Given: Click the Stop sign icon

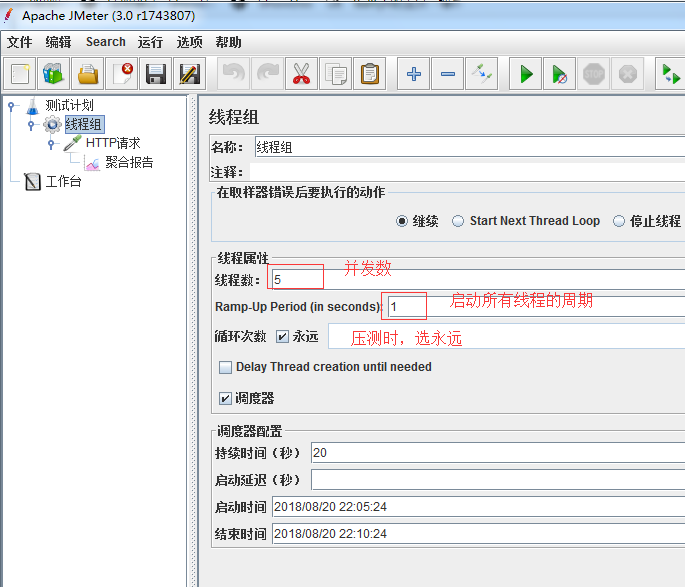Looking at the screenshot, I should (x=594, y=74).
